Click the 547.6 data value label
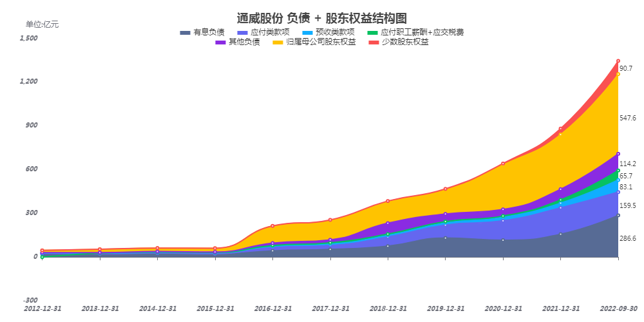 click(627, 118)
